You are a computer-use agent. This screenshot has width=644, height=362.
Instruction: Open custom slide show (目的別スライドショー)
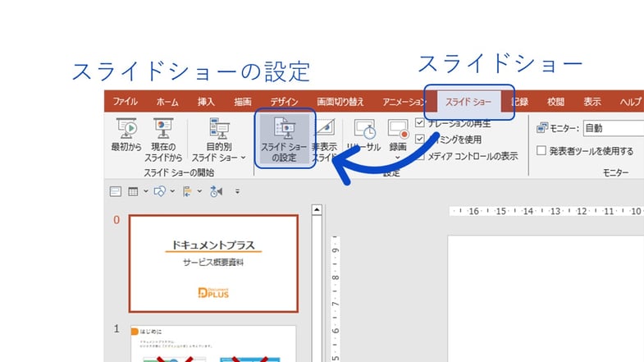(219, 140)
